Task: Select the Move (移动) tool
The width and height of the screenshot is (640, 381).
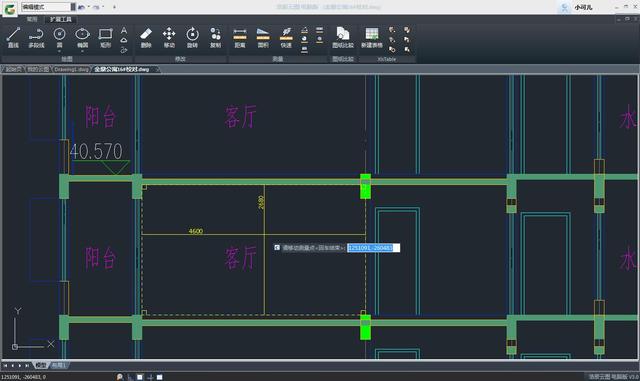Action: click(x=169, y=38)
